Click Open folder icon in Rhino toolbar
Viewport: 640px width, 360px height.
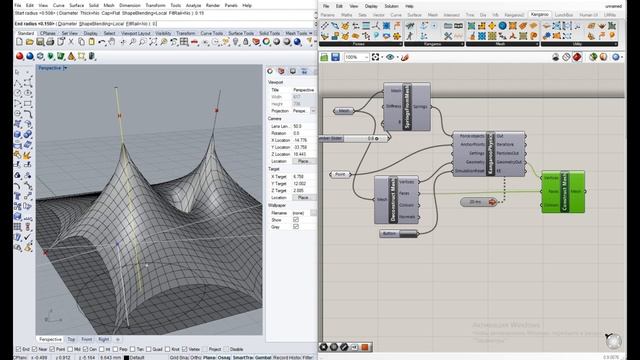coord(29,42)
